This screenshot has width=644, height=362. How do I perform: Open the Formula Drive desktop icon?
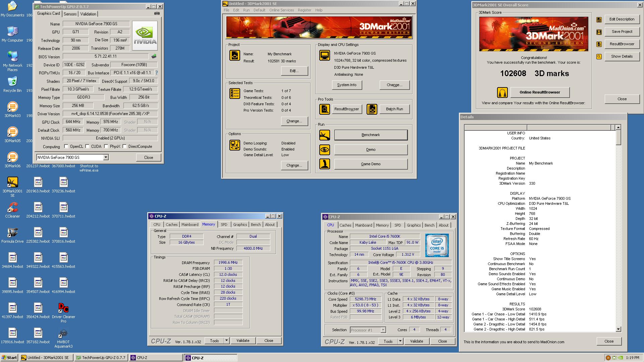pyautogui.click(x=12, y=235)
